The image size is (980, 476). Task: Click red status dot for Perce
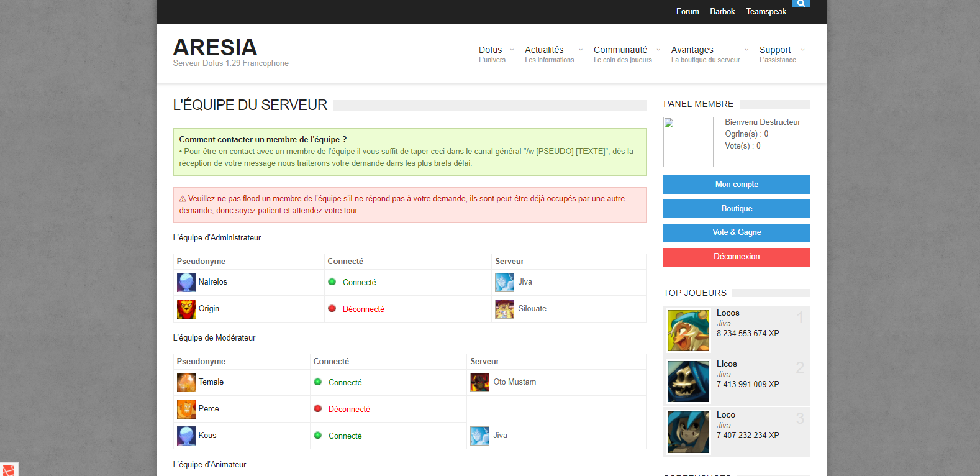pyautogui.click(x=317, y=408)
